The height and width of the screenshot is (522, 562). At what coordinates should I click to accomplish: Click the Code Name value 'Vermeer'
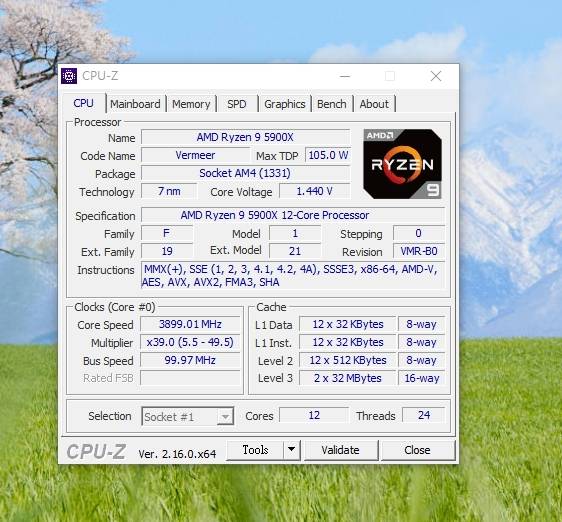point(195,155)
